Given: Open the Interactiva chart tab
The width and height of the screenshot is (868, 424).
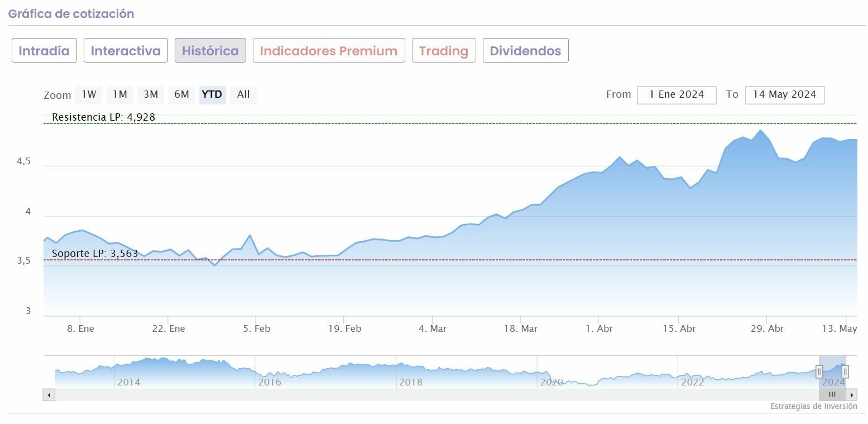Looking at the screenshot, I should coord(126,51).
